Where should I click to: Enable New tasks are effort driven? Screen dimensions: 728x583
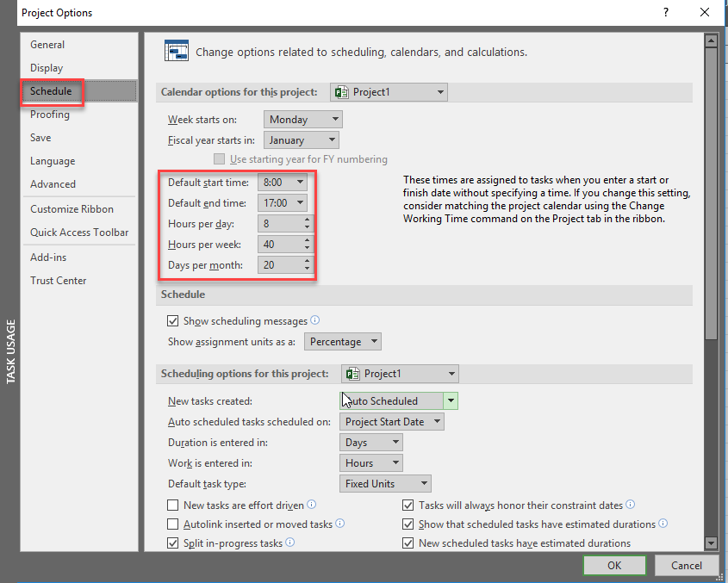tap(173, 505)
